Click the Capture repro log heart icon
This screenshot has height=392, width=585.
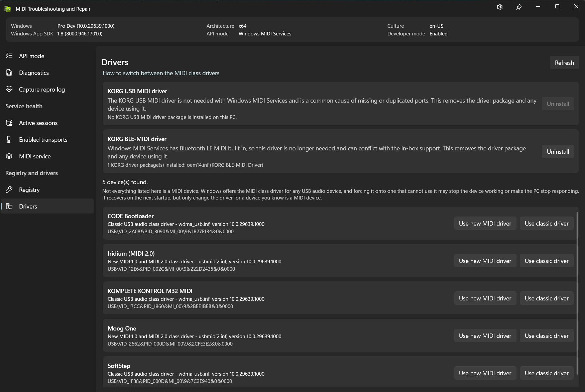[9, 89]
